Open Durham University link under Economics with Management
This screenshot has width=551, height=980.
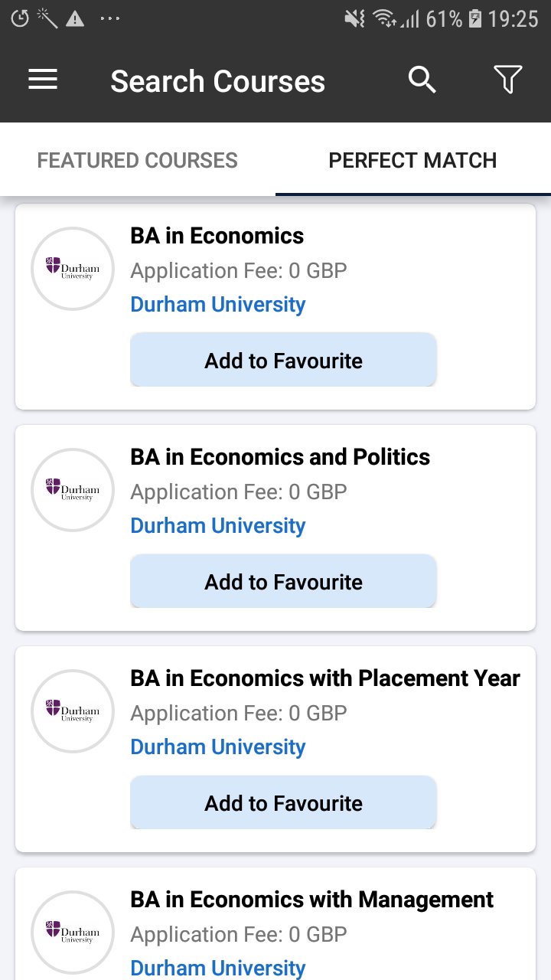pos(218,968)
